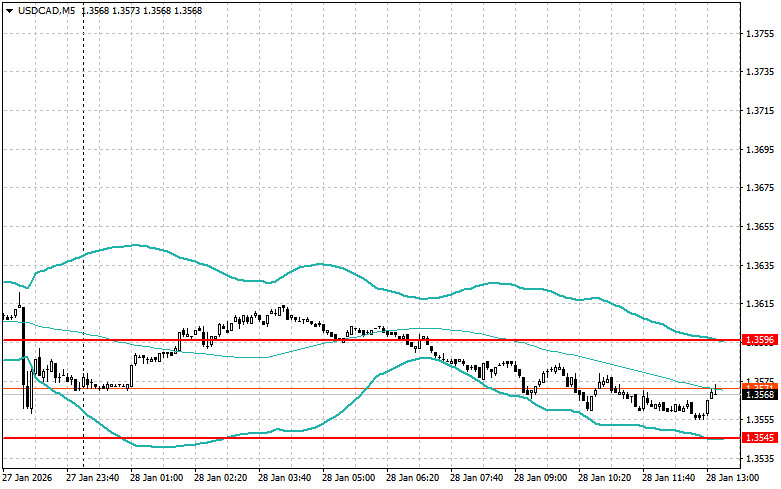Click time axis label 28 Jan 02:20
781x489 pixels.
pos(221,478)
